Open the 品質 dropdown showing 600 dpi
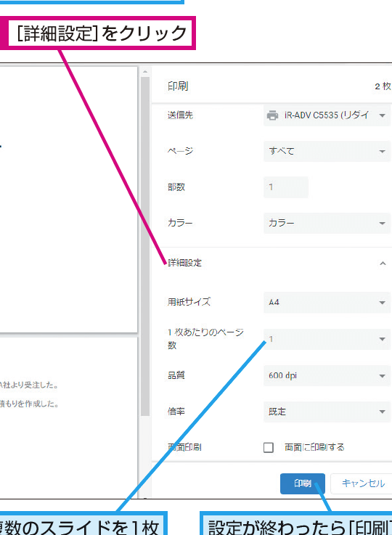Screen dimensions: 392x535 pyautogui.click(x=327, y=375)
